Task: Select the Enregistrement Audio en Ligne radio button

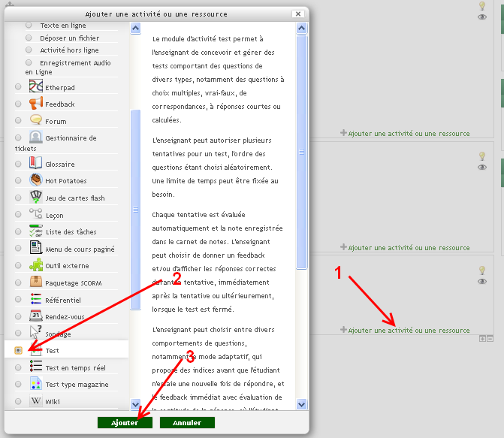Action: point(29,62)
